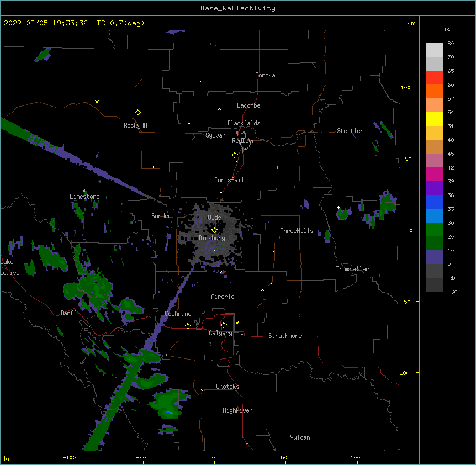The height and width of the screenshot is (465, 476).
Task: Click the RockyMH label
Action: 135,125
